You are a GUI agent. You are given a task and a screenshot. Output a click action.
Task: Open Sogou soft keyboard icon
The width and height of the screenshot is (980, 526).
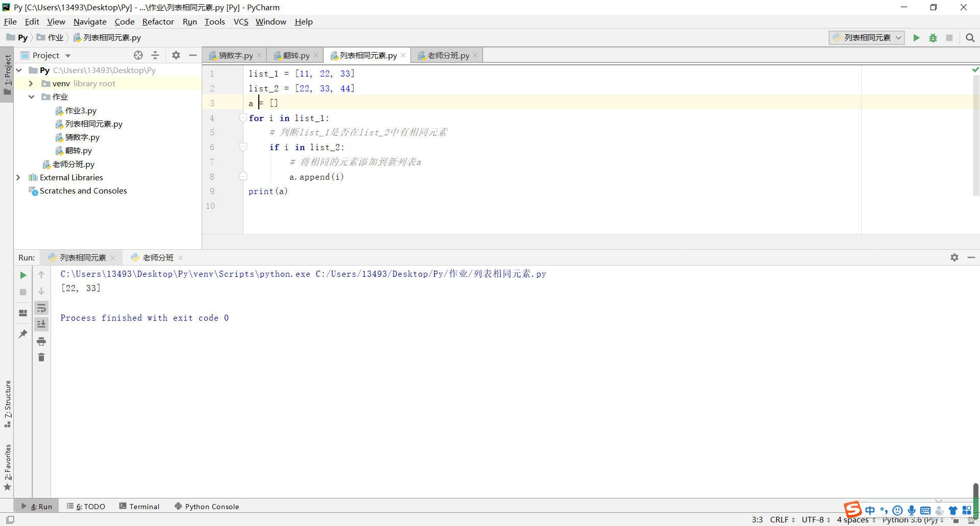925,510
